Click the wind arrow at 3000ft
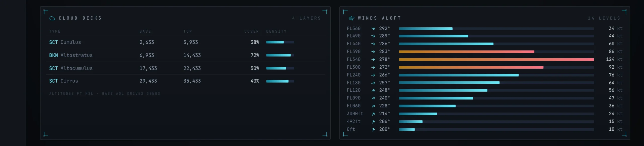Image resolution: width=644 pixels, height=146 pixels. point(373,114)
